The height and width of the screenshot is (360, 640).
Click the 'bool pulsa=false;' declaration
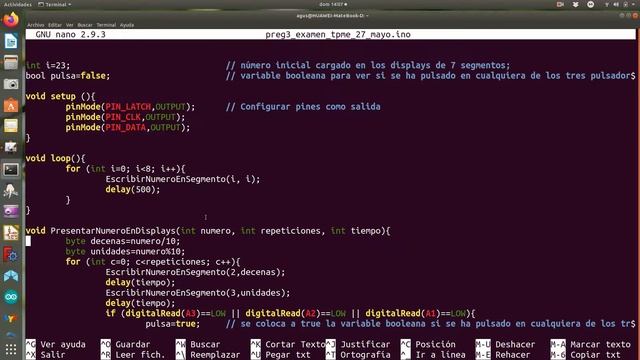click(68, 76)
